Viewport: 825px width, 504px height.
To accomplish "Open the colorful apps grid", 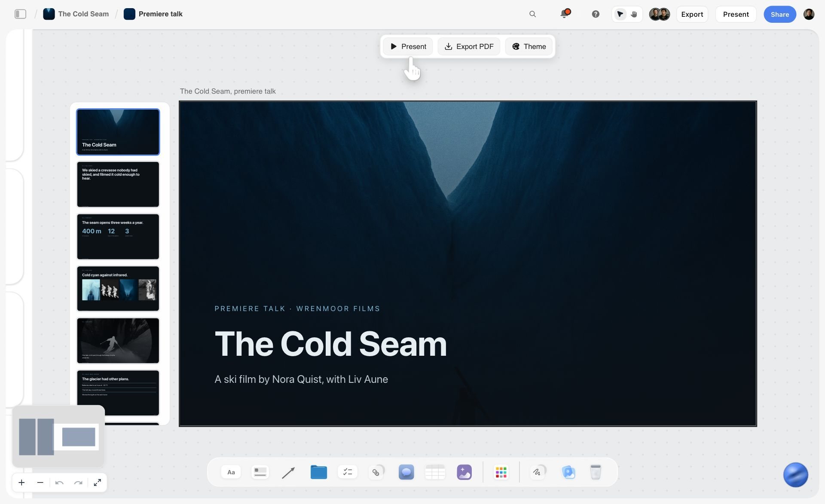I will [501, 472].
